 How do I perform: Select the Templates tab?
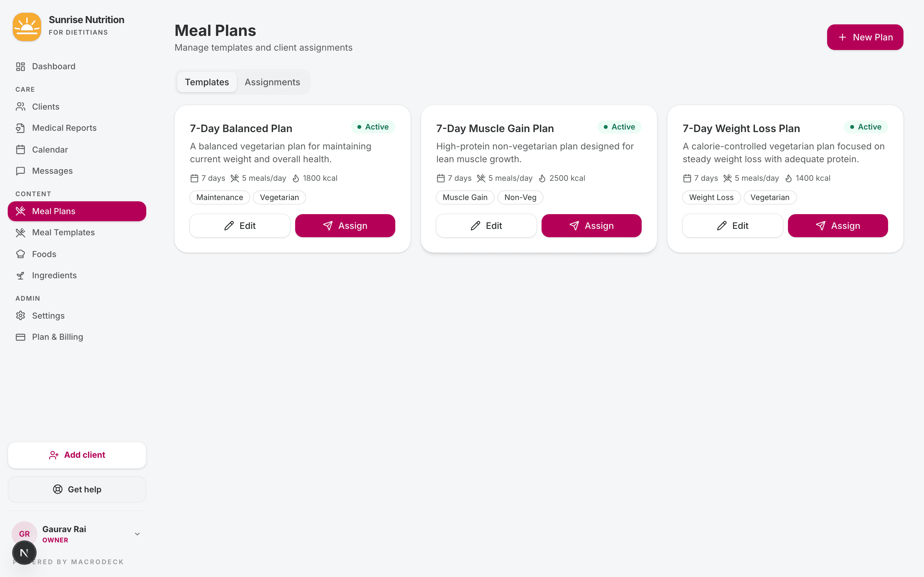pos(207,82)
